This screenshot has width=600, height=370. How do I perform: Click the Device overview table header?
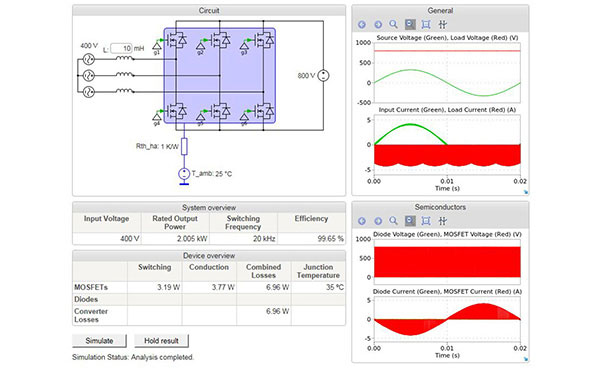pyautogui.click(x=209, y=256)
